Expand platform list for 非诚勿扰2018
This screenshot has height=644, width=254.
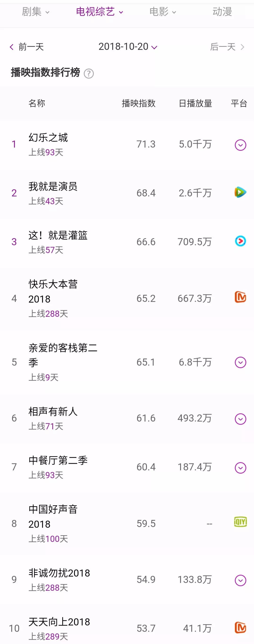point(240,580)
